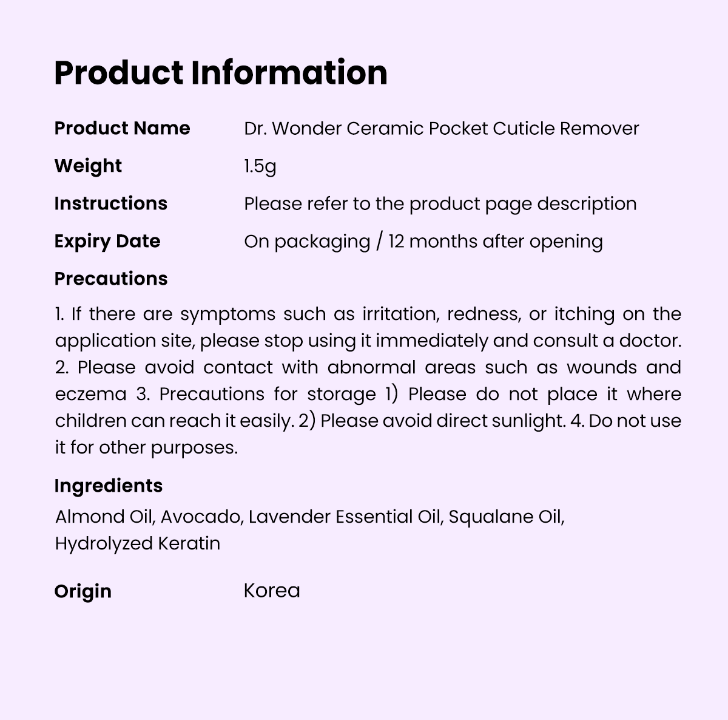Click the Hydrolyzed Keratin ingredient
The width and height of the screenshot is (728, 720).
point(137,543)
